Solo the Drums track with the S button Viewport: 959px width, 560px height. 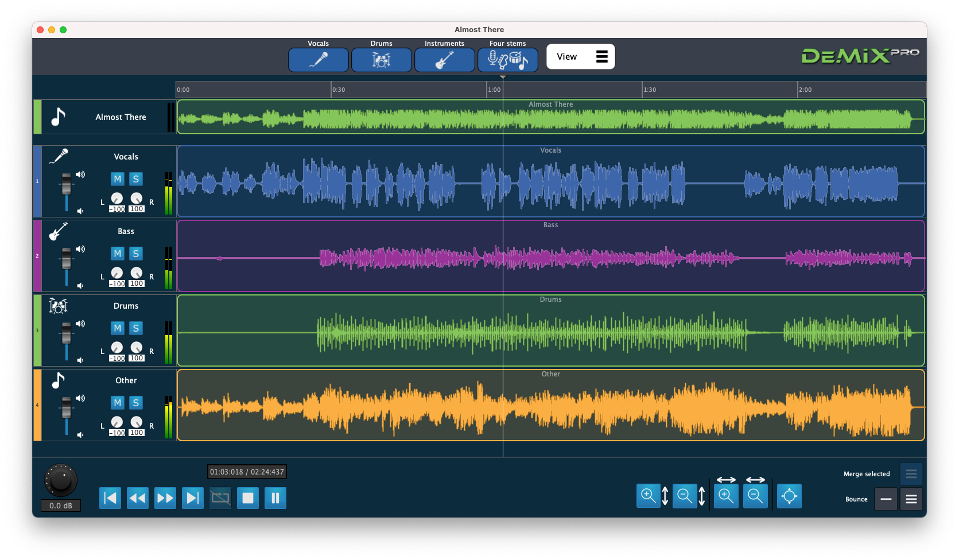(x=135, y=328)
